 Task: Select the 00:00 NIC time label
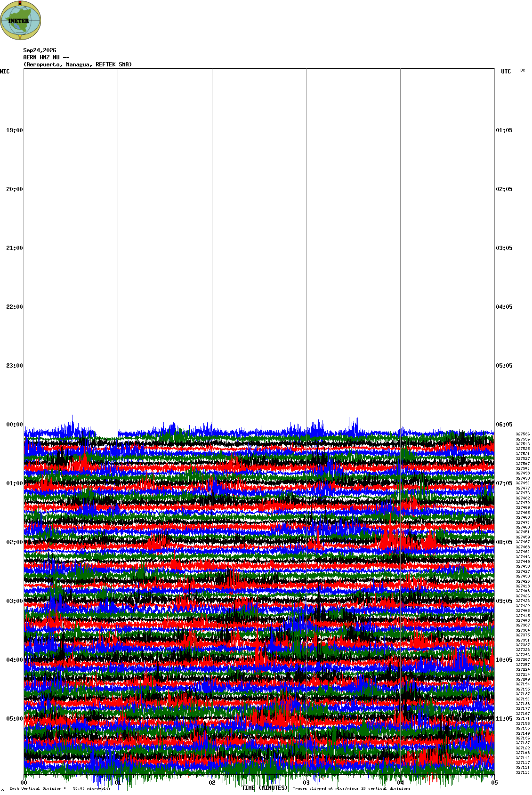(14, 425)
